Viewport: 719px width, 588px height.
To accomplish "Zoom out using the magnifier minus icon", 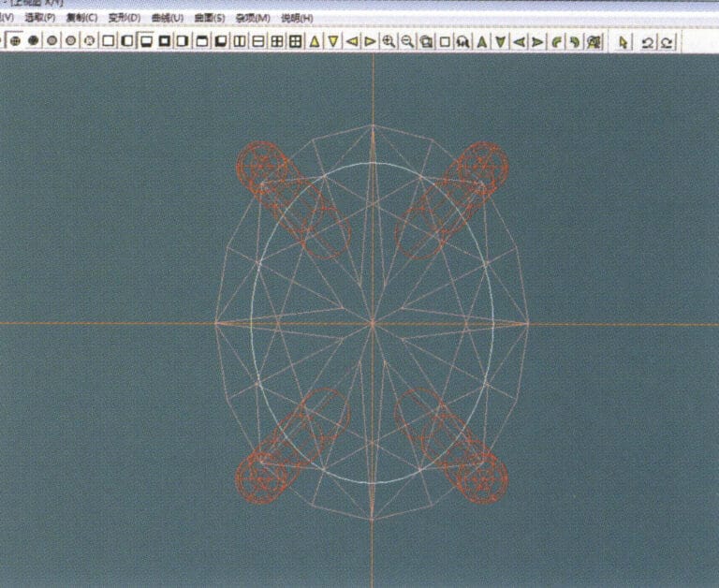I will 407,41.
